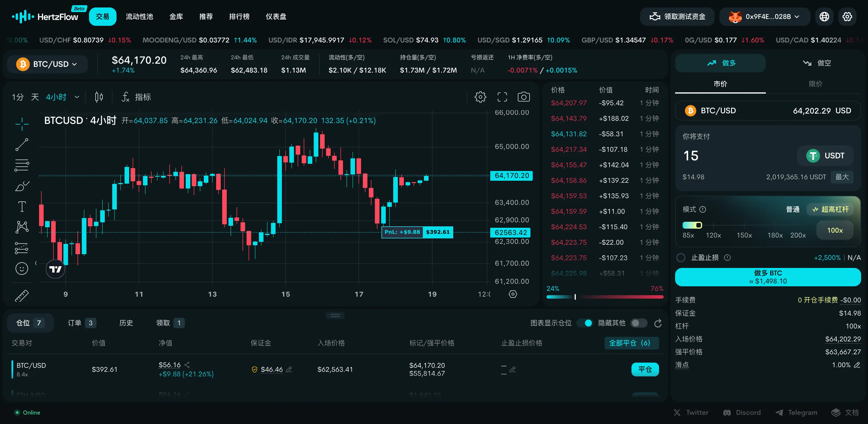This screenshot has width=868, height=424.
Task: Show info about 止盈止损
Action: coord(727,258)
